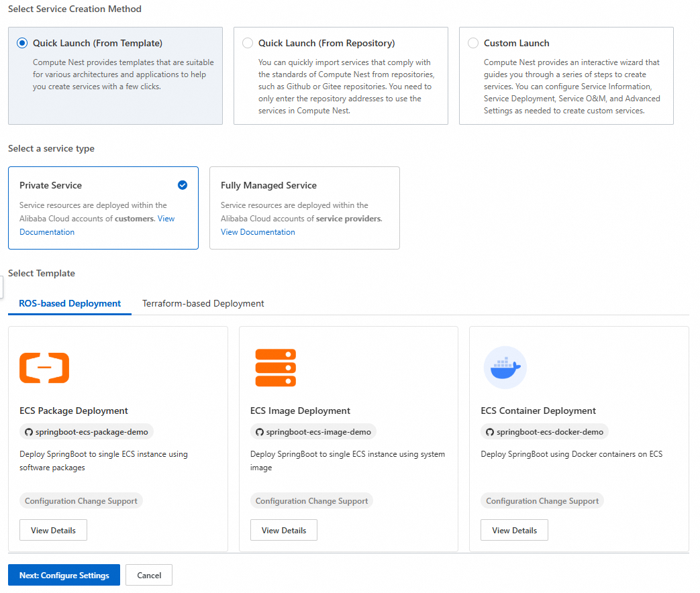Click Next: Configure Settings button

(x=64, y=575)
